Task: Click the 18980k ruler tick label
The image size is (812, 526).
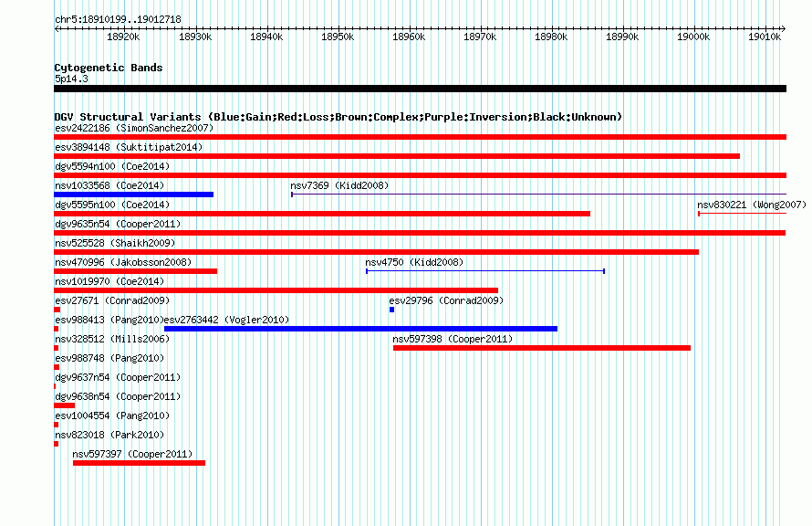Action: point(551,37)
